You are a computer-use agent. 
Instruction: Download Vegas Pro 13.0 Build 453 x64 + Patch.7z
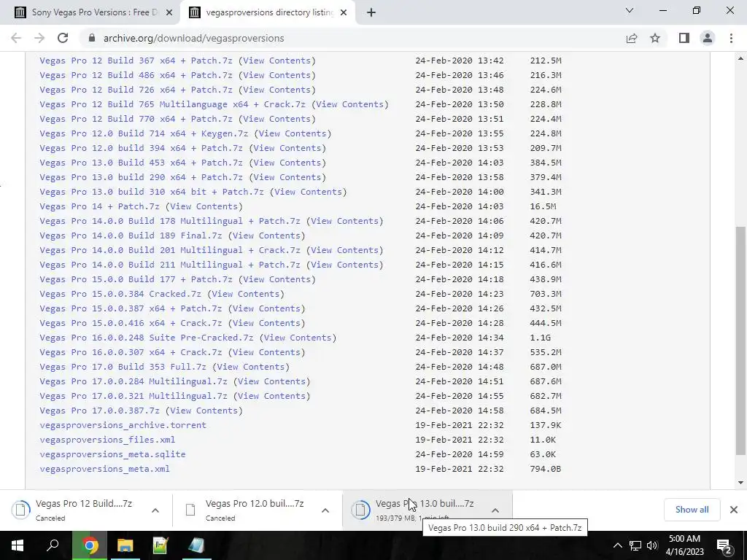tap(141, 163)
